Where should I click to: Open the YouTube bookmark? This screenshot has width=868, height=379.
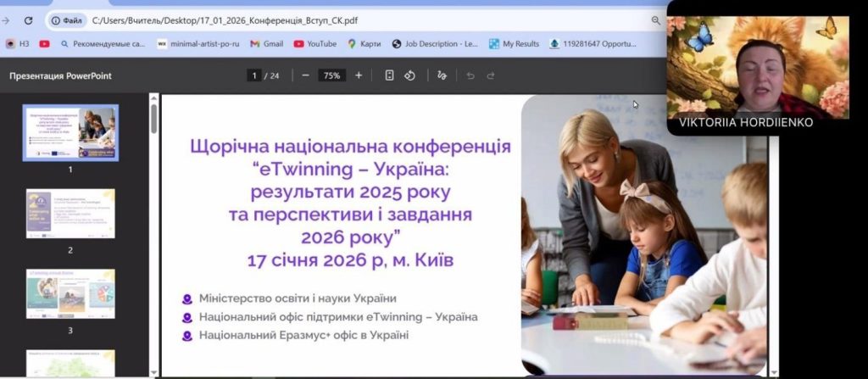pos(314,44)
